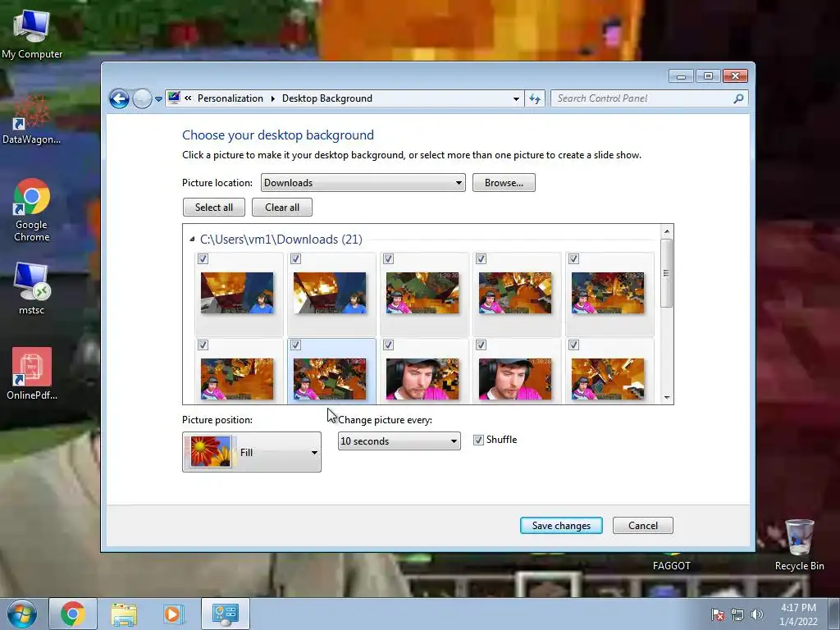Open Windows Explorer from the taskbar
This screenshot has height=630, width=840.
point(124,614)
